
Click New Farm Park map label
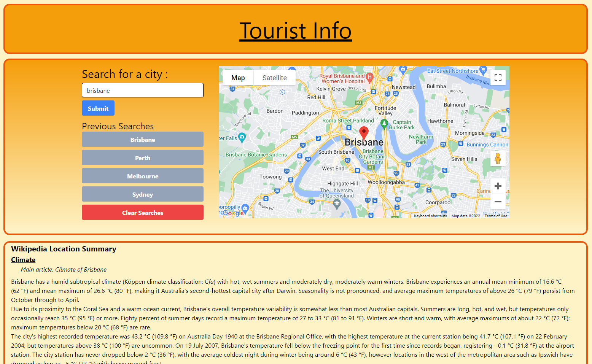421,139
